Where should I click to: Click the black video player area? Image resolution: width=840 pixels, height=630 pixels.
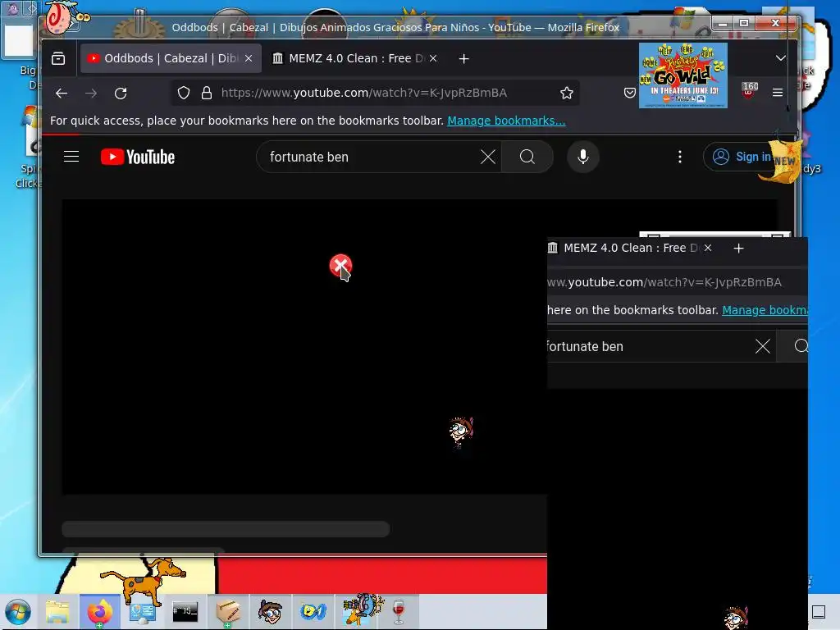pyautogui.click(x=304, y=347)
